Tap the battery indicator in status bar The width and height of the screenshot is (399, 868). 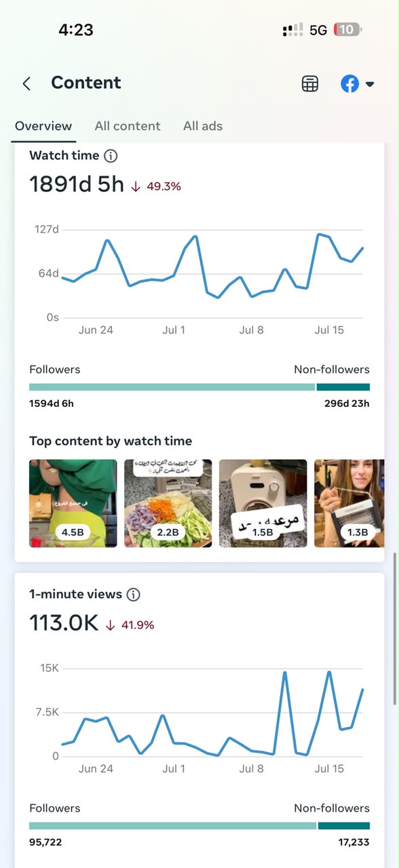(347, 30)
